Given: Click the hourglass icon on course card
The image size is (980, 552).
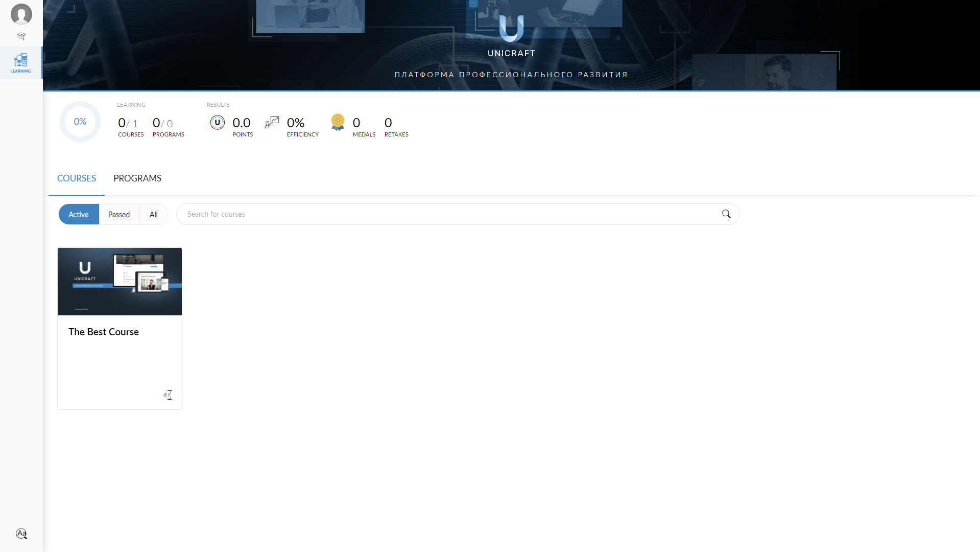Looking at the screenshot, I should tap(168, 395).
